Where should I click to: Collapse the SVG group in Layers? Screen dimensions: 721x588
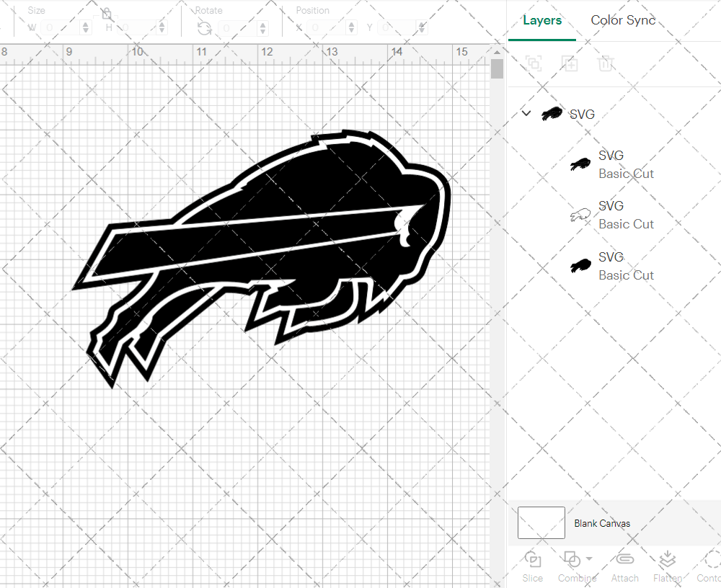526,114
